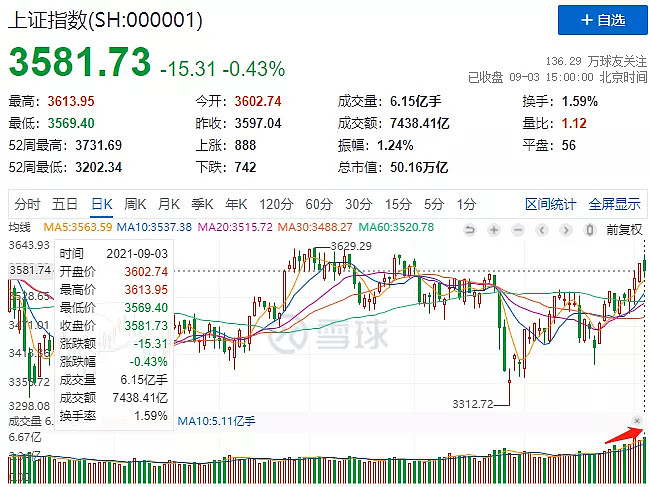Click the 最高 value 3613.95 in the stats grid

tap(71, 101)
